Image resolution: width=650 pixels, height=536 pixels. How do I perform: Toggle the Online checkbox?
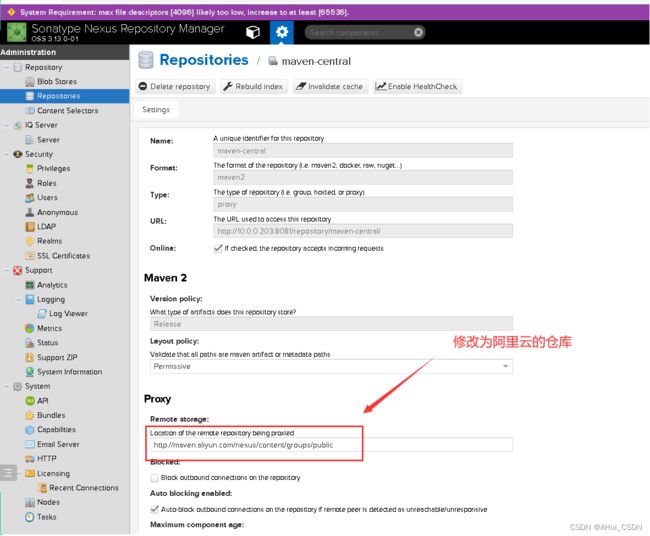(x=218, y=248)
